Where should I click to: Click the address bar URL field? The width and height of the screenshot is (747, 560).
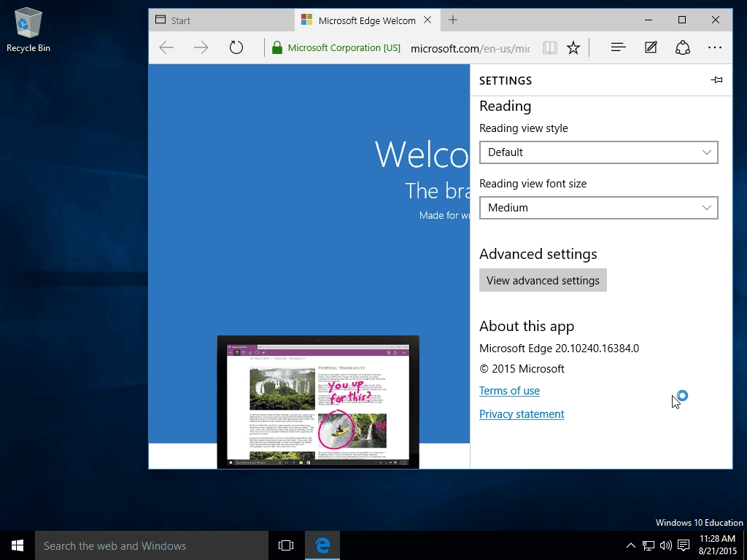click(x=470, y=47)
